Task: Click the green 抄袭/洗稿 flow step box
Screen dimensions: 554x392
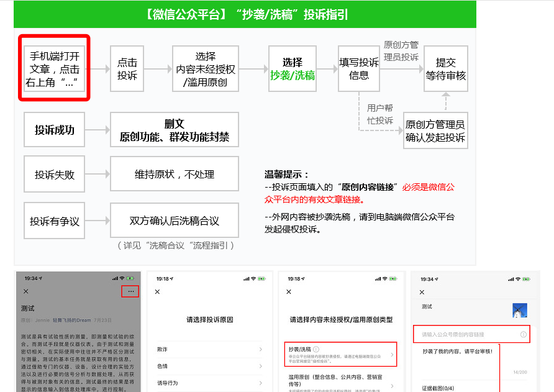Action: 292,68
